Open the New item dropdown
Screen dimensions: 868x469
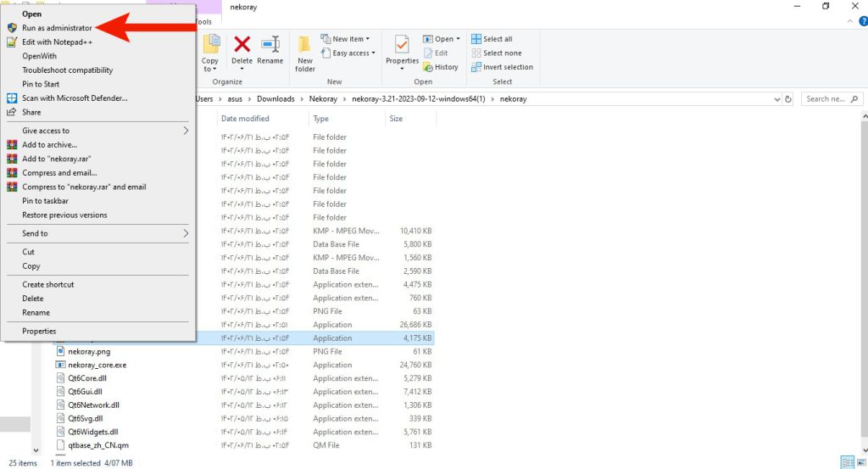346,39
